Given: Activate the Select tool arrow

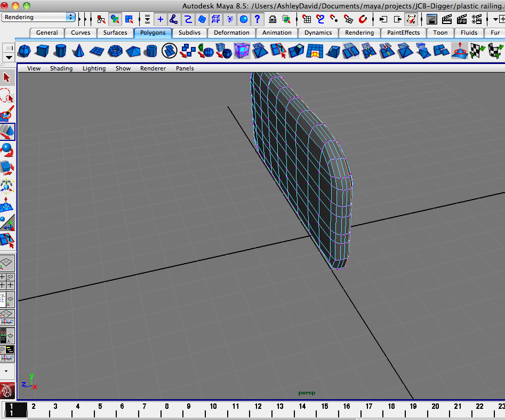Looking at the screenshot, I should point(7,78).
